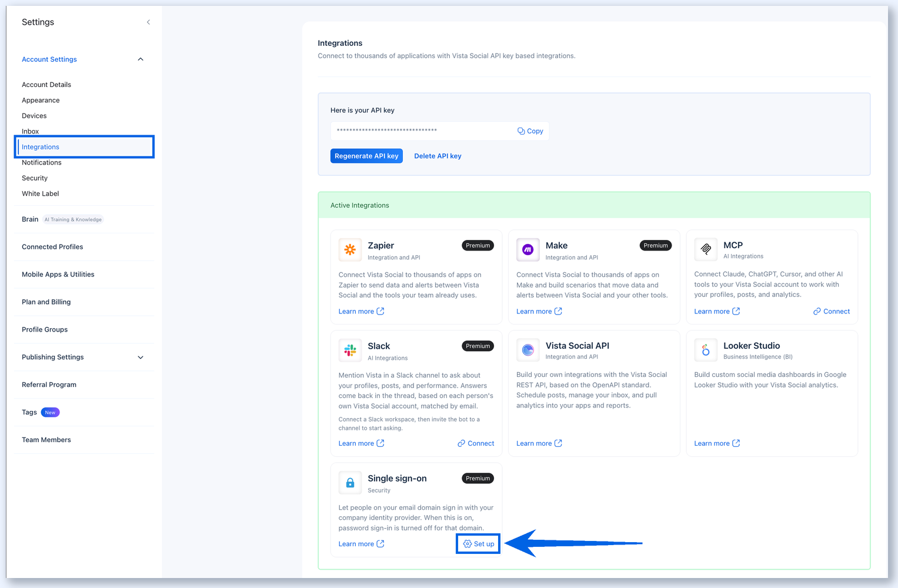Open Profile Groups
The width and height of the screenshot is (898, 588).
[x=45, y=330]
